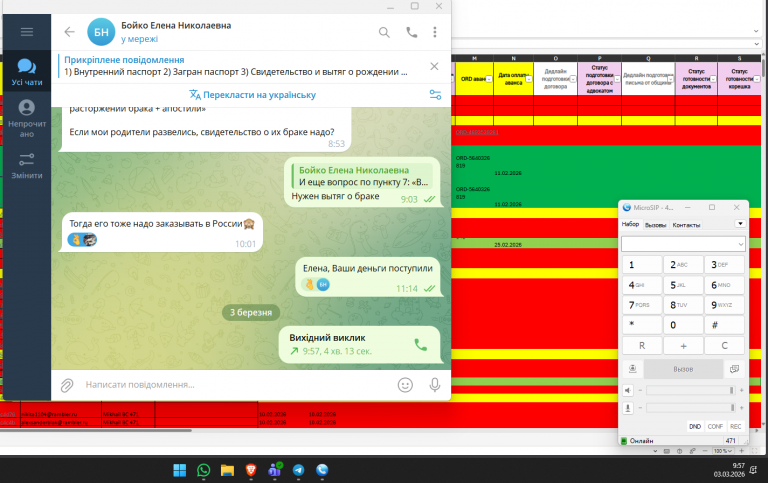Expand MicroSIP number input combo box
Viewport: 768px width, 483px height.
740,244
